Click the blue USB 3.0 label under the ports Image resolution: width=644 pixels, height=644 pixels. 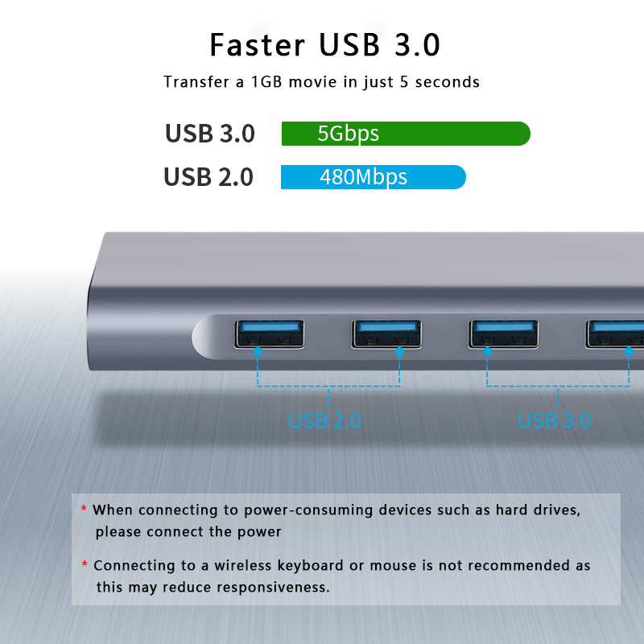pyautogui.click(x=554, y=420)
